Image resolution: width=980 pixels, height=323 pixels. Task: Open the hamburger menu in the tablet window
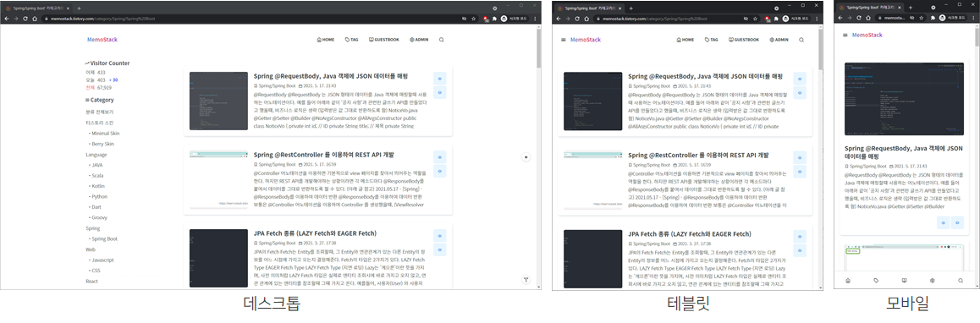tap(564, 40)
